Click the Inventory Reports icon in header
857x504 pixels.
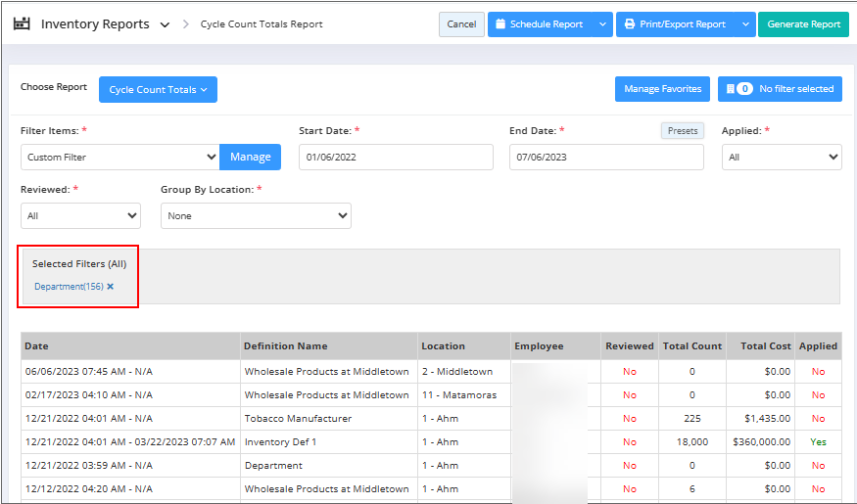pyautogui.click(x=22, y=23)
